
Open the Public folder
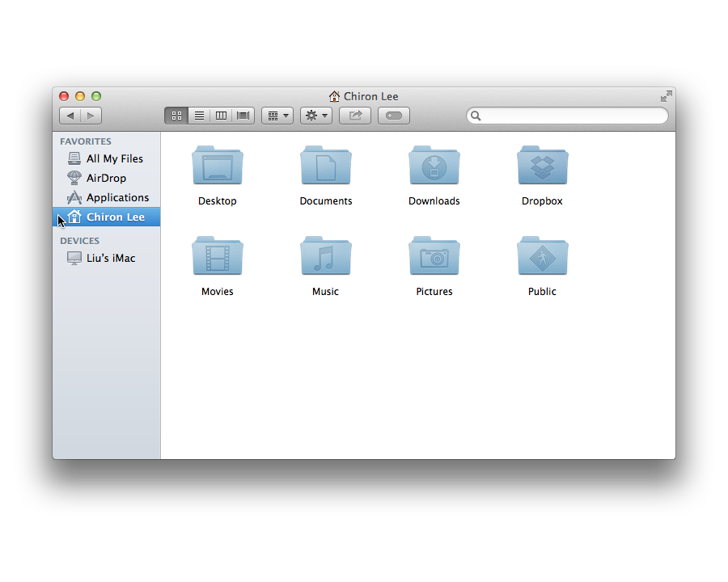coord(542,258)
